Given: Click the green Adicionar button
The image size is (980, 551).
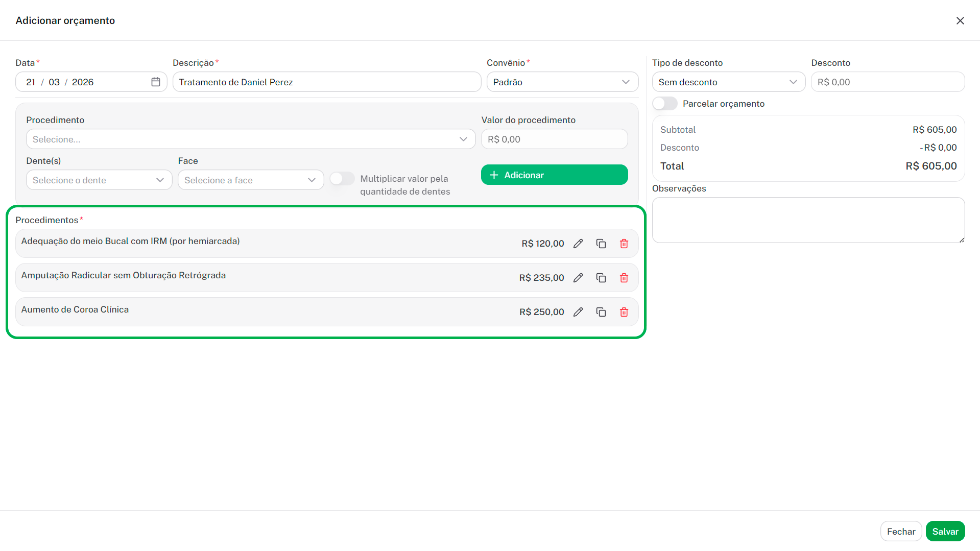Looking at the screenshot, I should click(554, 175).
